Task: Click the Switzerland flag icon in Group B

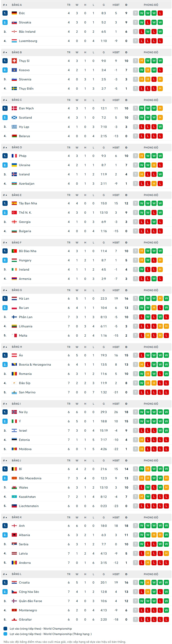Action: 14,61
